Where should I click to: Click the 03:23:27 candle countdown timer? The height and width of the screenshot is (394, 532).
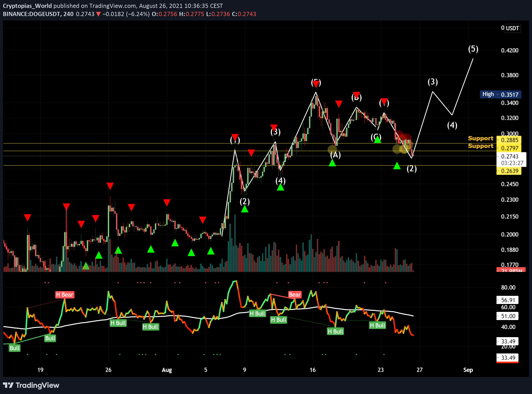[512, 163]
